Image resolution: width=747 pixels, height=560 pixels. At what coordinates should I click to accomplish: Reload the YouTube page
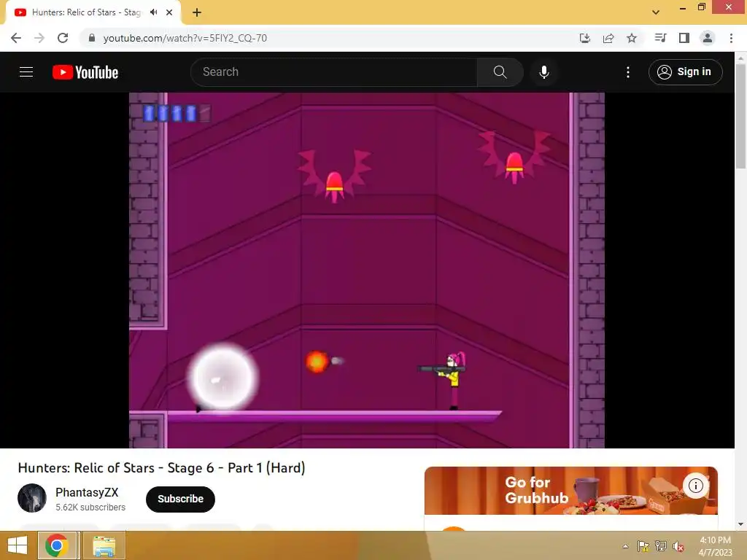click(63, 38)
